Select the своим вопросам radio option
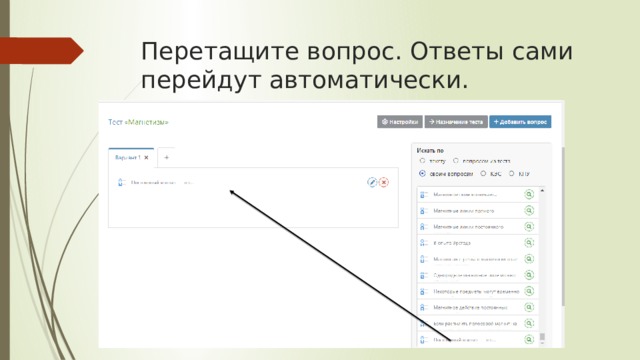Screen dimensions: 640x360 pos(422,173)
